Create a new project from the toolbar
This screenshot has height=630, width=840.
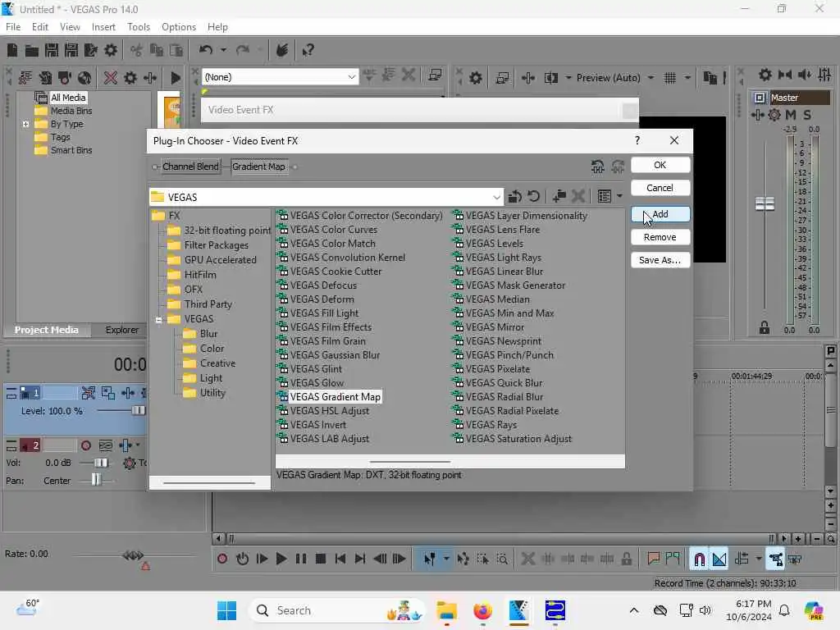click(11, 50)
